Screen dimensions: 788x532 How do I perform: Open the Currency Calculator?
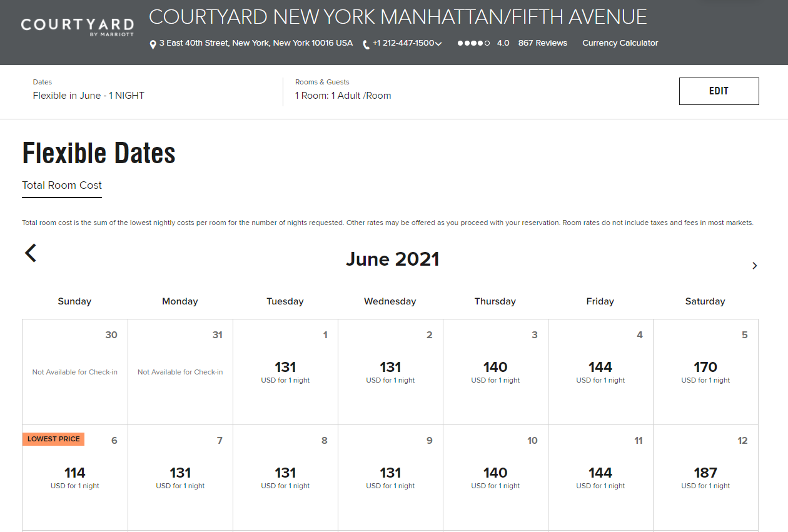click(x=620, y=43)
